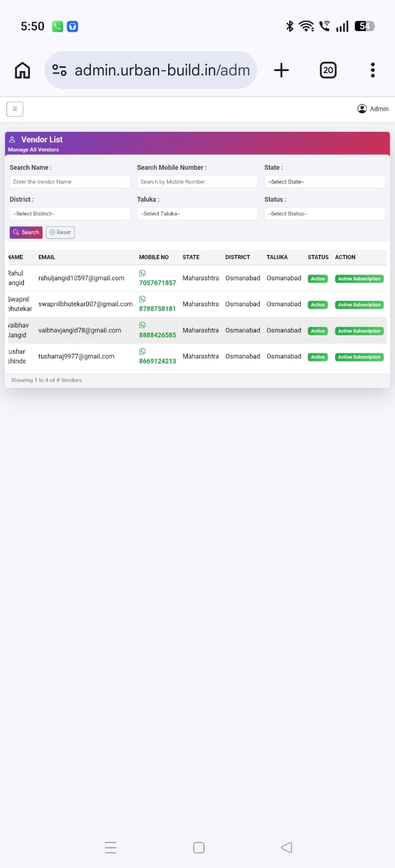Click the Reset filters button

coord(60,232)
